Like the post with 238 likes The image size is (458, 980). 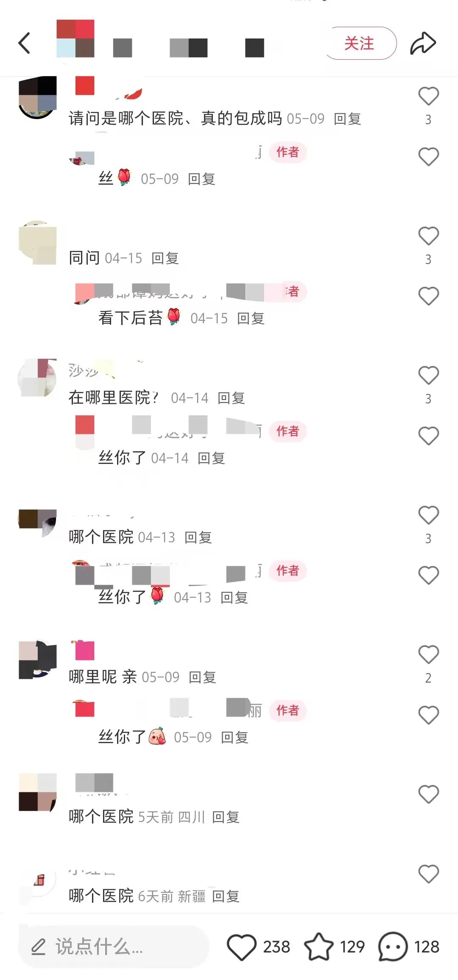[242, 947]
